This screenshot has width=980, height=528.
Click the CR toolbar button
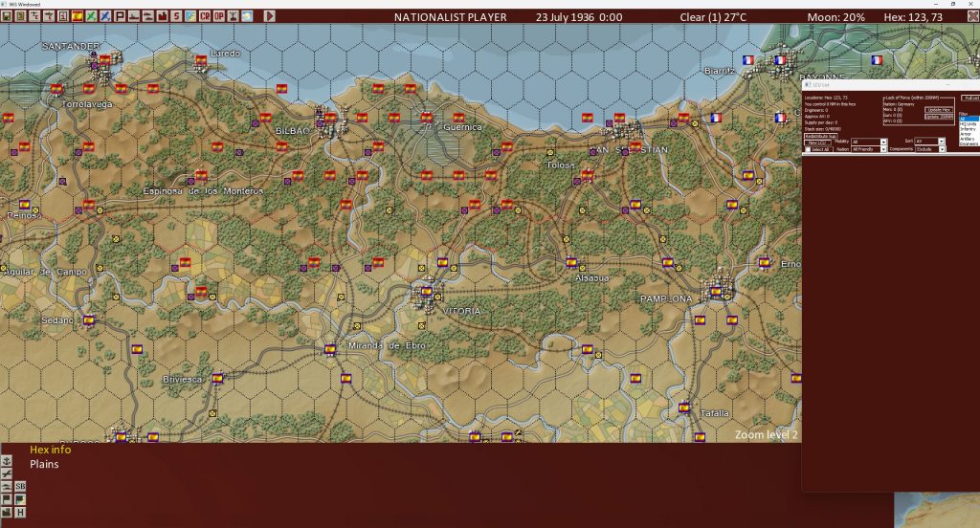pyautogui.click(x=205, y=16)
